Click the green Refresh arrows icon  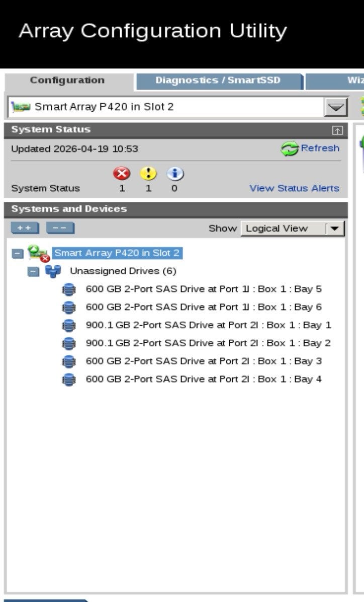290,148
